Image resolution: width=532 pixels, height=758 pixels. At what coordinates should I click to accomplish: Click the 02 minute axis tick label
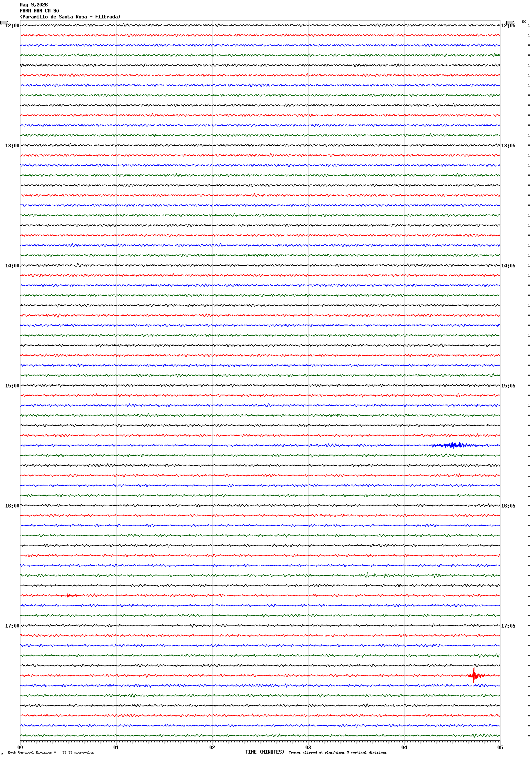(212, 747)
